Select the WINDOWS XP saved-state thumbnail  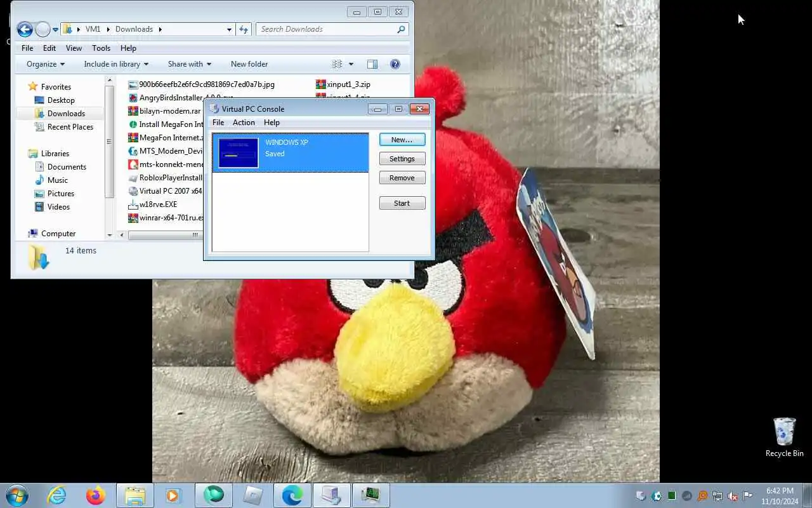tap(239, 153)
